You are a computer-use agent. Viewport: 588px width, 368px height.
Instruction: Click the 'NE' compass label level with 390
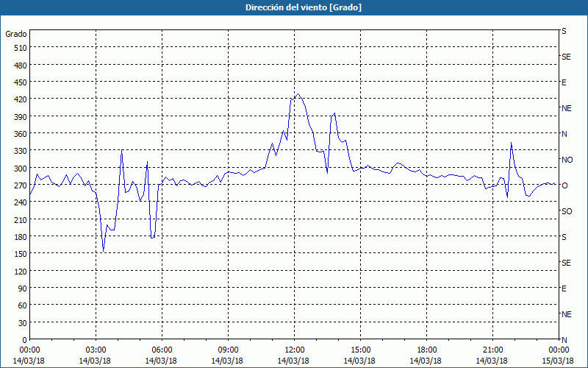point(567,108)
